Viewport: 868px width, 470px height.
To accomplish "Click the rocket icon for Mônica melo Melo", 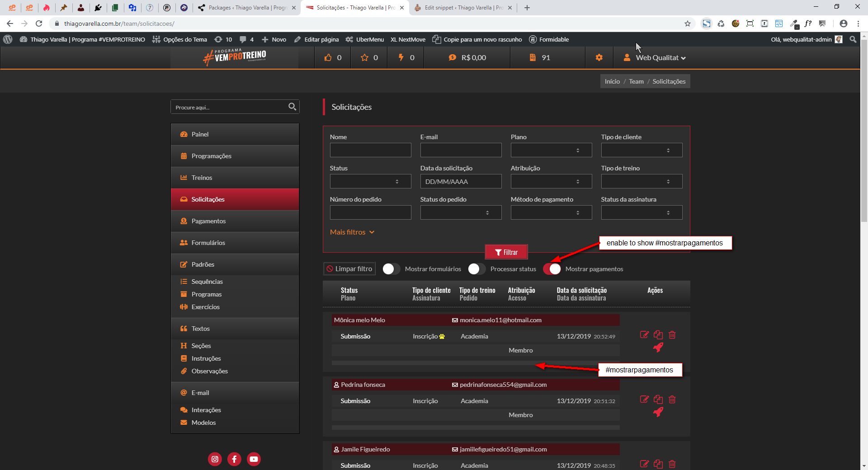I will (x=658, y=348).
